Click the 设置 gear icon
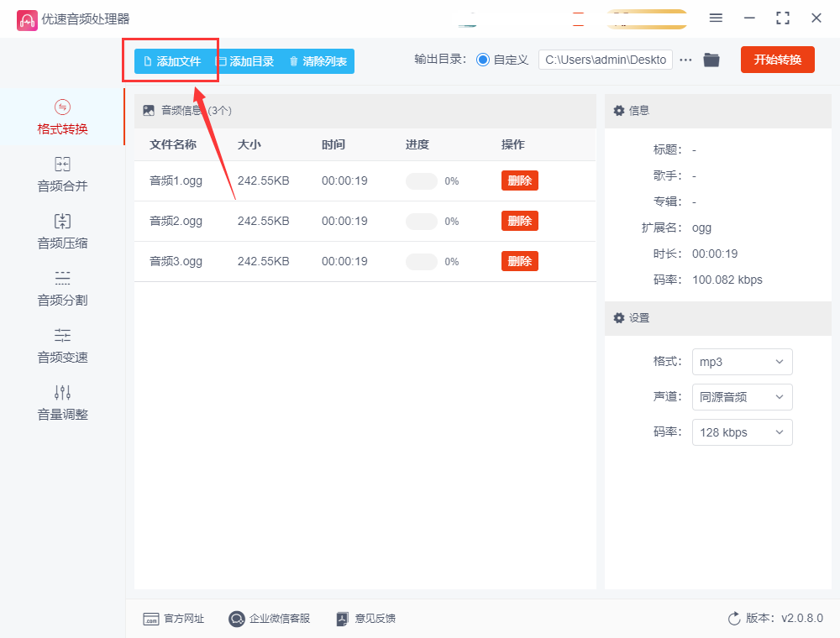Image resolution: width=840 pixels, height=638 pixels. point(619,318)
